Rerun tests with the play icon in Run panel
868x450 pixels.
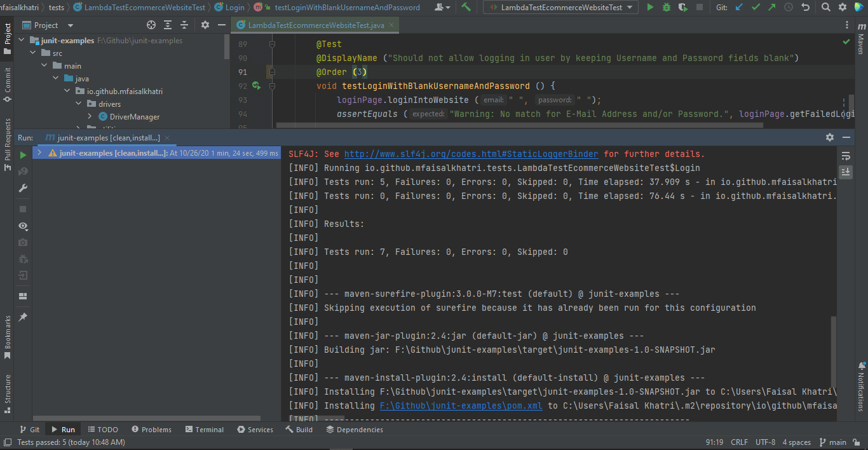[22, 154]
